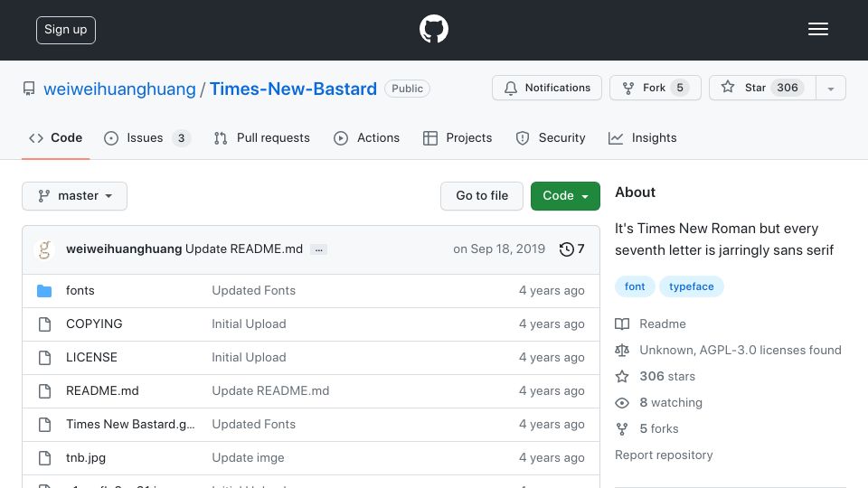
Task: Open the COPYING file
Action: 94,324
